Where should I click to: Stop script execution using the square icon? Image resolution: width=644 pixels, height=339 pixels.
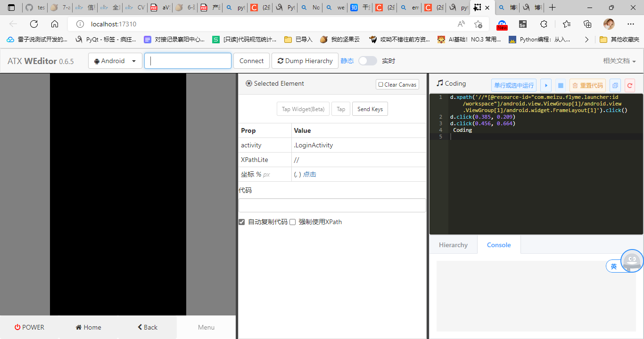tap(561, 85)
